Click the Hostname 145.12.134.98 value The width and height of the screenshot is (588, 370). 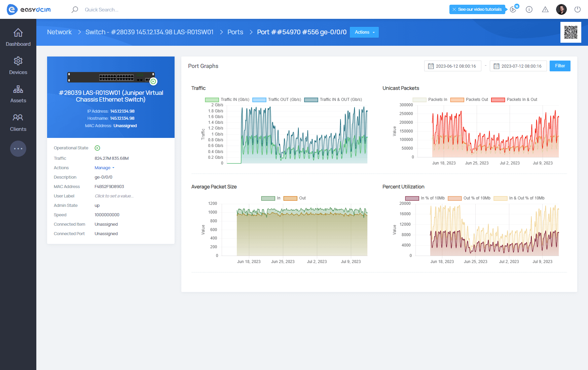(122, 118)
